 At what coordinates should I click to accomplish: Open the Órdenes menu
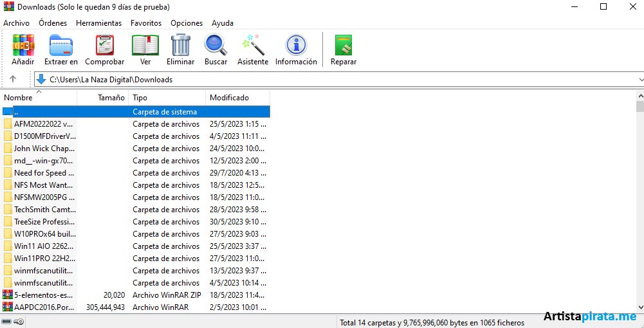point(53,23)
